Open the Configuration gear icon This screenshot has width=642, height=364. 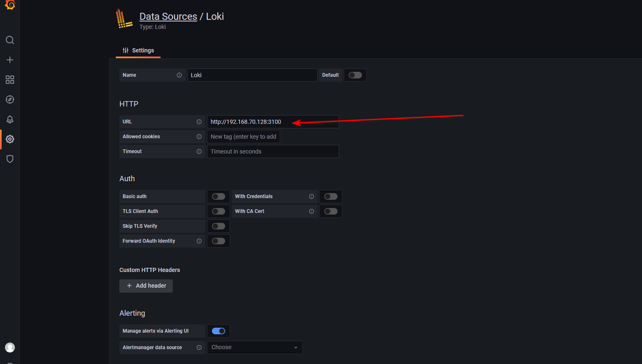10,139
